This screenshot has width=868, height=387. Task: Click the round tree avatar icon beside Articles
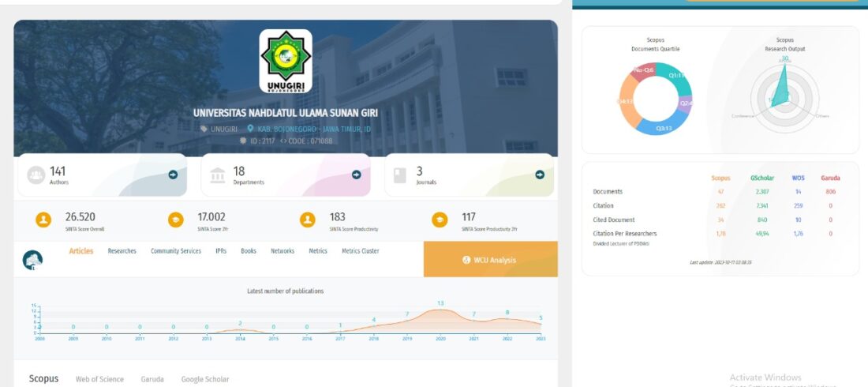click(32, 260)
